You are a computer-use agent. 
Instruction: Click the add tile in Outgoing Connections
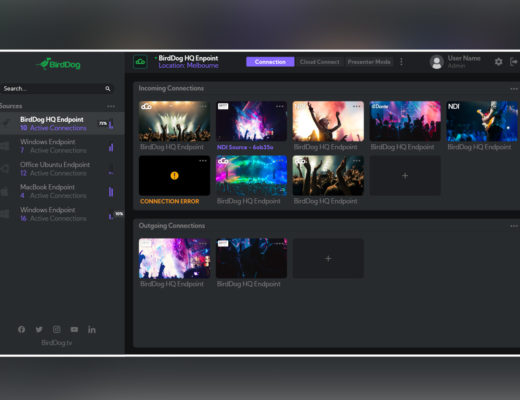pyautogui.click(x=328, y=258)
